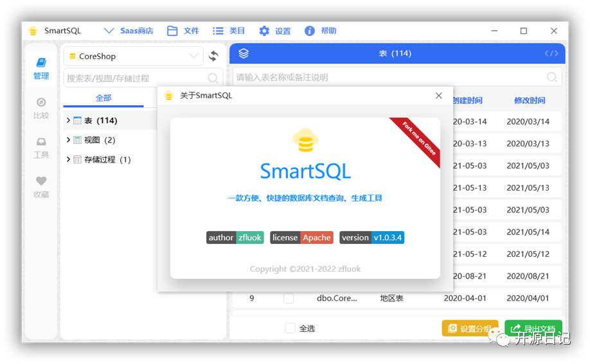Click the 地区表 remark cell

391,298
